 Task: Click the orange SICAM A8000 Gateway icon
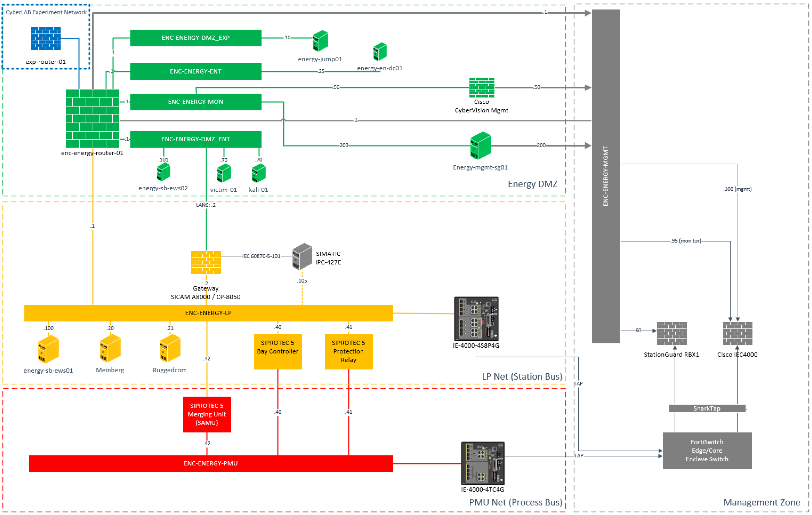(x=206, y=262)
